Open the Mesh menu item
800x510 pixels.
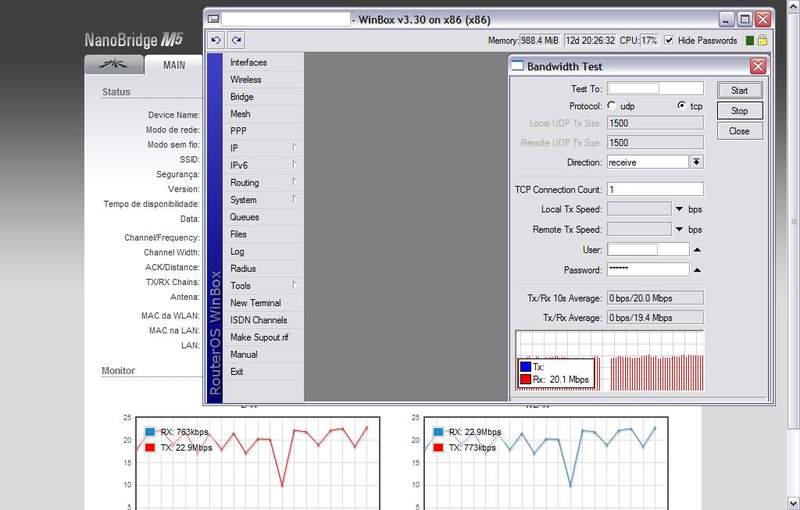(x=263, y=114)
